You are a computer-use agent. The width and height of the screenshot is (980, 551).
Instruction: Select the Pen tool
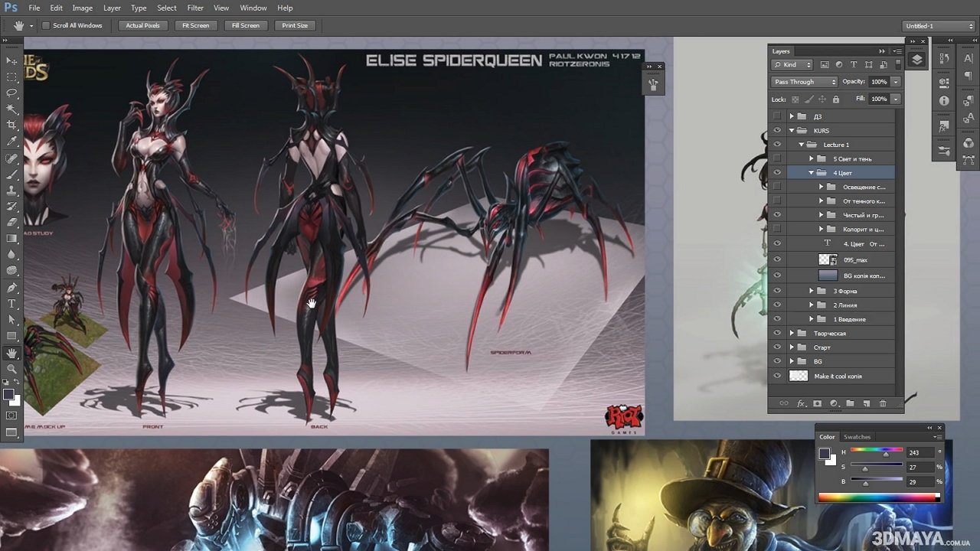pyautogui.click(x=11, y=288)
